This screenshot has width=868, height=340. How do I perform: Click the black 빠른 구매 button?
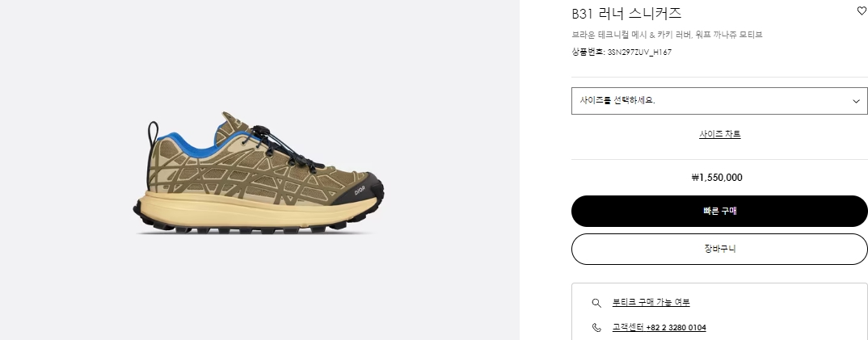[719, 211]
